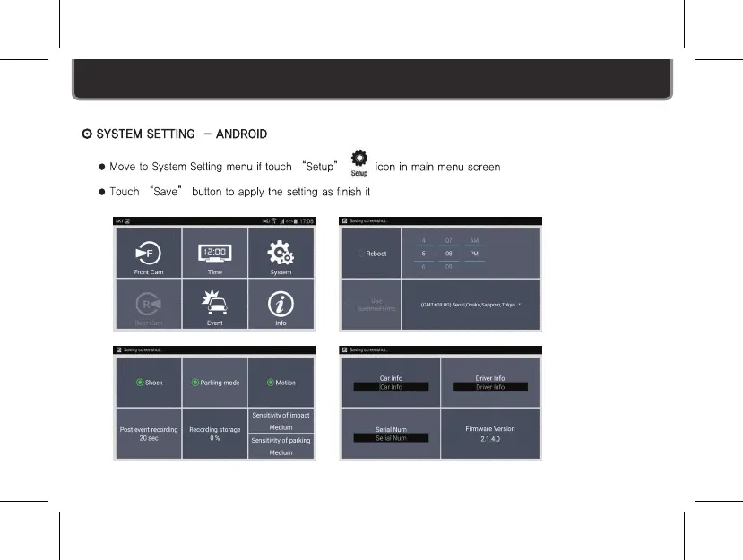Select minute value 08 in time picker
The width and height of the screenshot is (743, 560).
pyautogui.click(x=449, y=254)
